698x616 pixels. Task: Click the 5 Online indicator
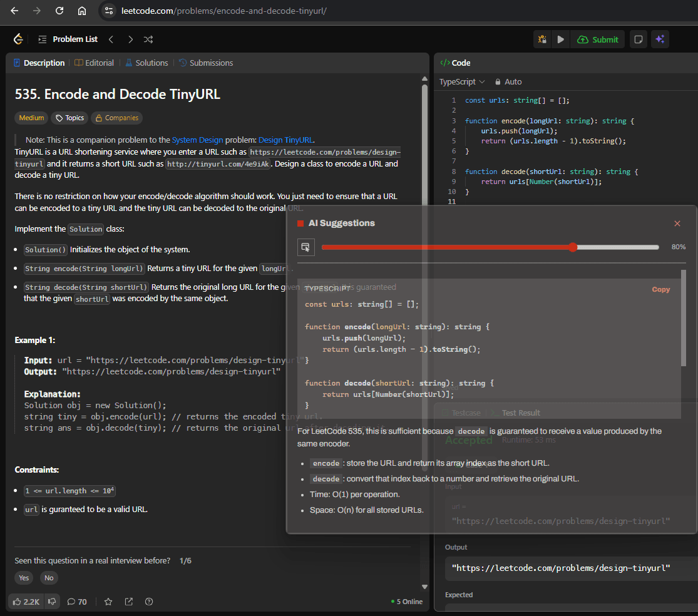(406, 602)
